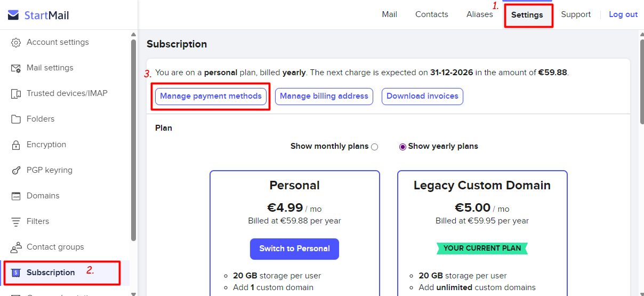Image resolution: width=644 pixels, height=296 pixels.
Task: Click the Contact groups people icon
Action: pyautogui.click(x=16, y=247)
